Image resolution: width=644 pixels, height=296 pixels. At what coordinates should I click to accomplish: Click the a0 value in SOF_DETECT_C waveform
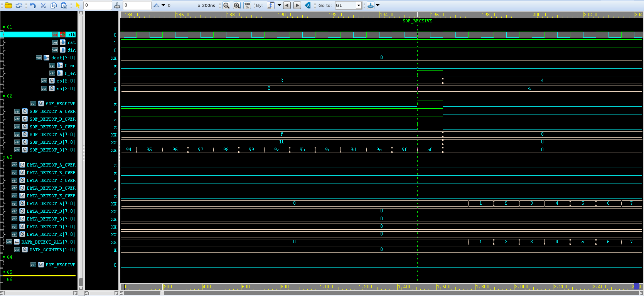430,150
